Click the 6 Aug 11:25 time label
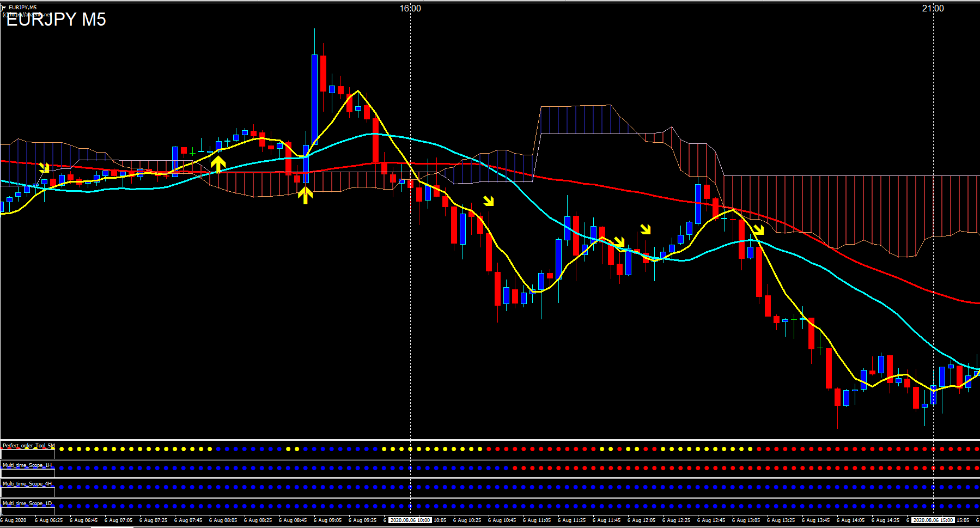 [x=573, y=520]
